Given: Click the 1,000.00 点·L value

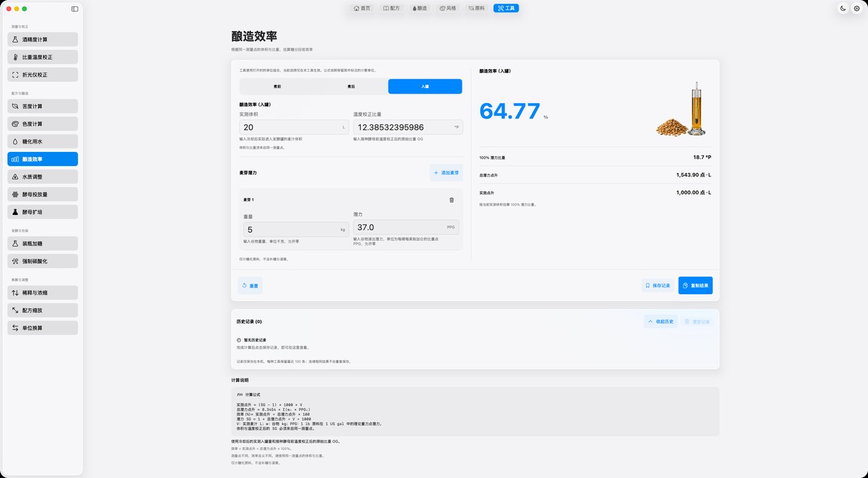Looking at the screenshot, I should coord(694,193).
